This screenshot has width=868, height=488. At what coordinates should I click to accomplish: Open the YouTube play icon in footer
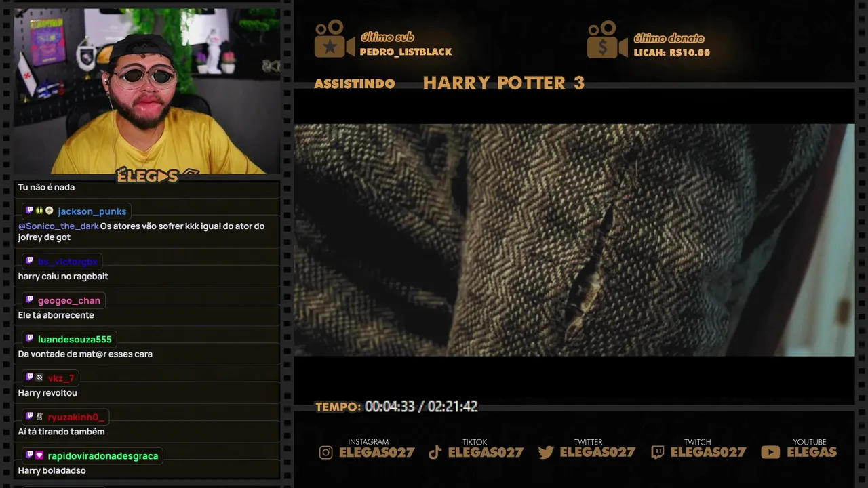point(770,452)
